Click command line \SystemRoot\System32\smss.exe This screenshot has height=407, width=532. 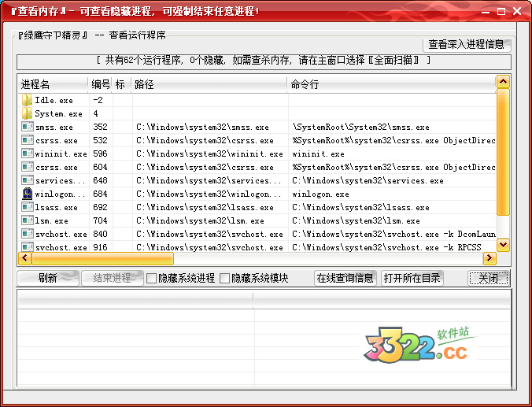coord(361,128)
